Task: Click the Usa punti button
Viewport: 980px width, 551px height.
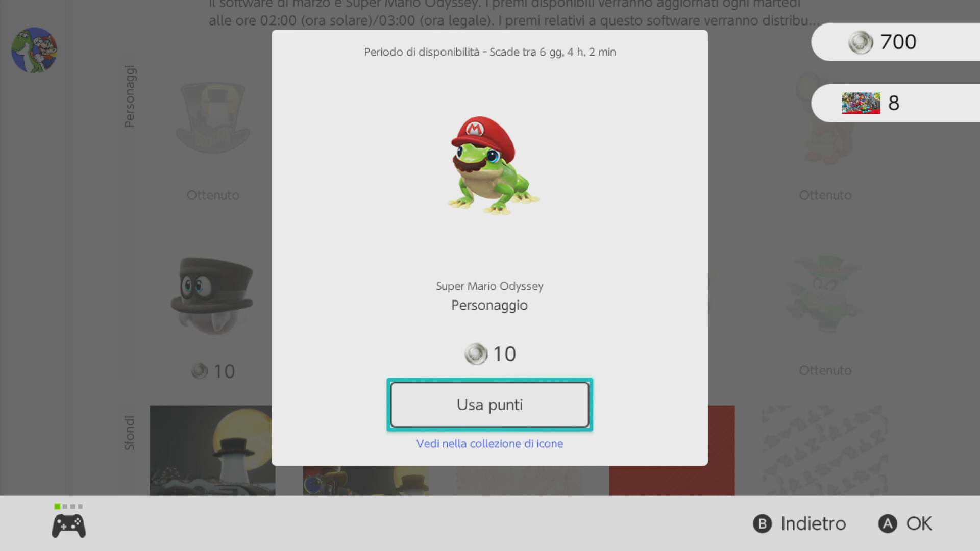Action: click(x=489, y=405)
